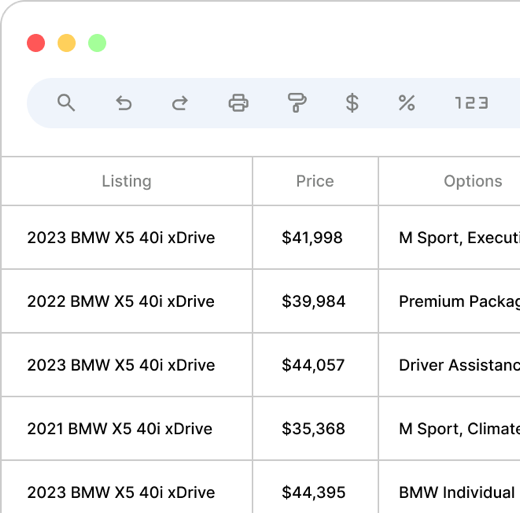Apply percent format

tap(407, 103)
